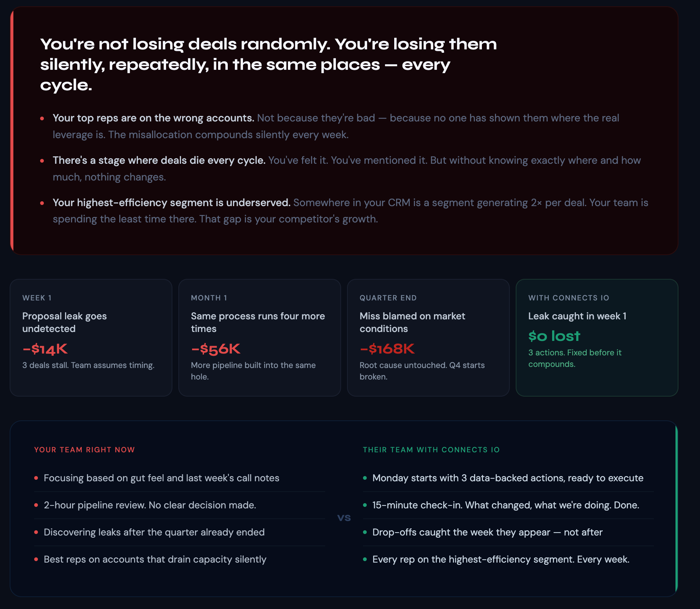Click the red bullet beside 'Your highest-efficiency segment is underserved'

[42, 203]
